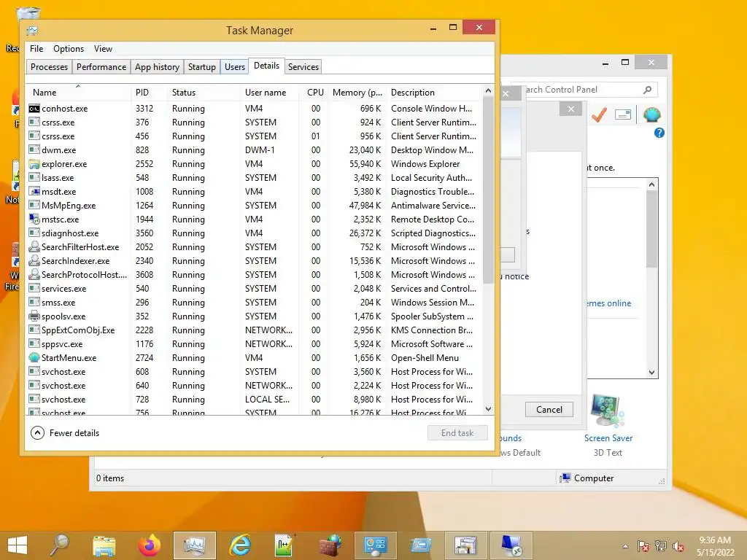Switch to the Startup tab

click(x=202, y=66)
